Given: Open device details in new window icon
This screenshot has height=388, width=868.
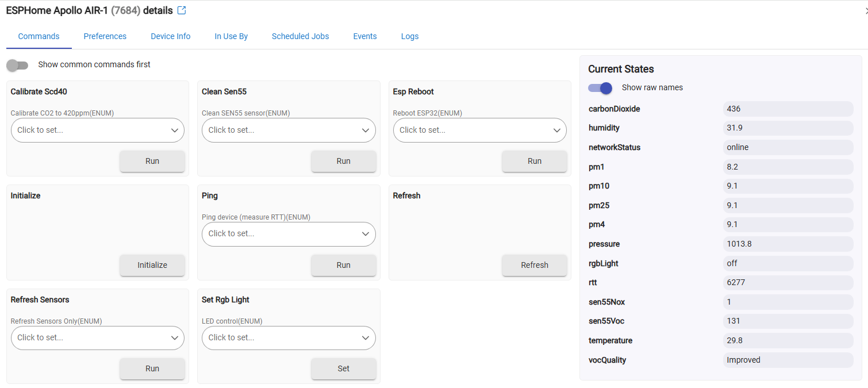Looking at the screenshot, I should coord(182,10).
